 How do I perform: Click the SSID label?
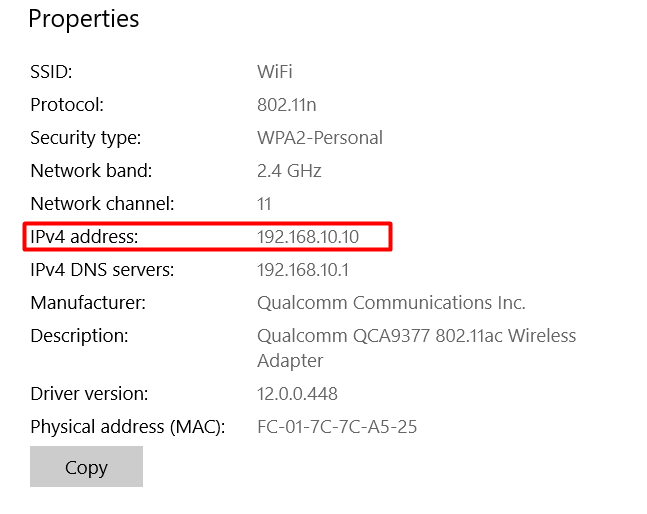click(52, 72)
